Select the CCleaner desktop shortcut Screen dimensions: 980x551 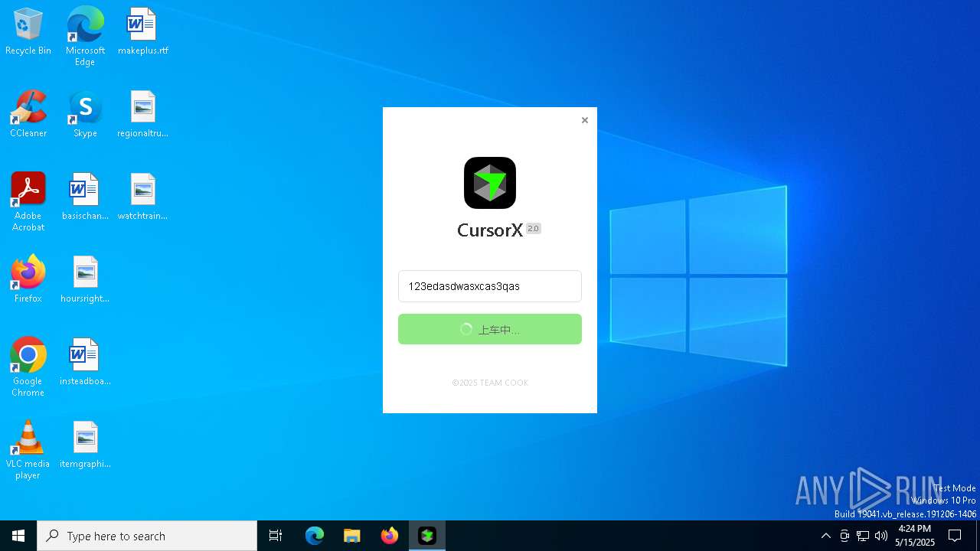(x=28, y=115)
